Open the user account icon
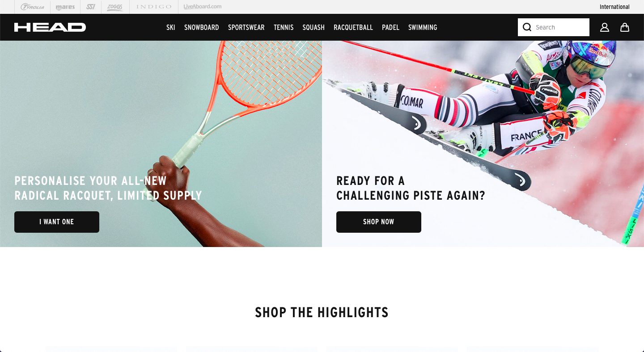This screenshot has width=644, height=352. click(x=605, y=27)
